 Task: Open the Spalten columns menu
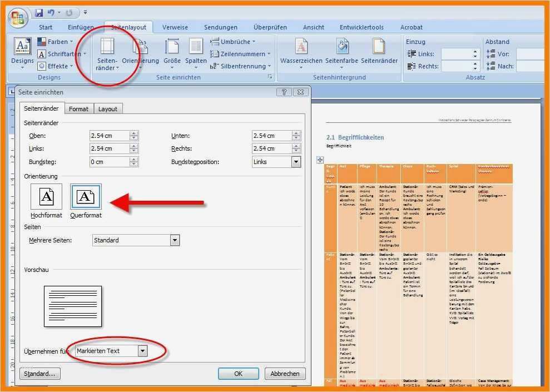click(196, 54)
